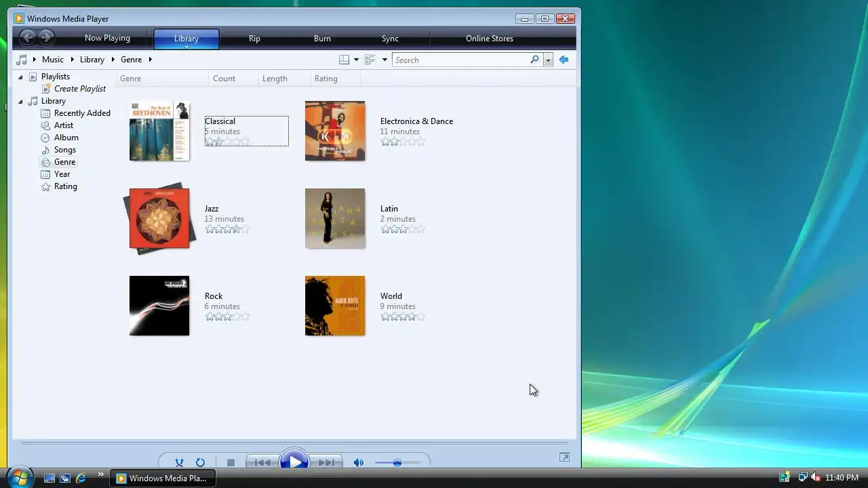Open the Rock genre thumbnail
This screenshot has height=488, width=868.
coord(159,306)
